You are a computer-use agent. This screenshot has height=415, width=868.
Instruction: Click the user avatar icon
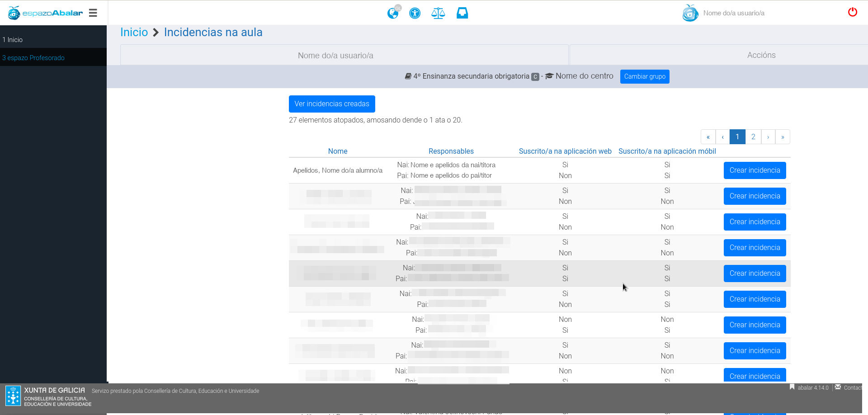pyautogui.click(x=690, y=13)
